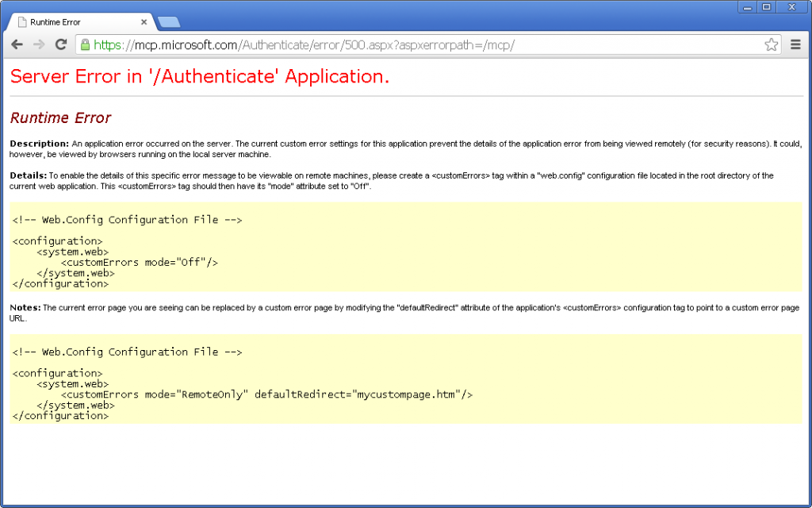
Task: Reload the current error page
Action: [60, 44]
